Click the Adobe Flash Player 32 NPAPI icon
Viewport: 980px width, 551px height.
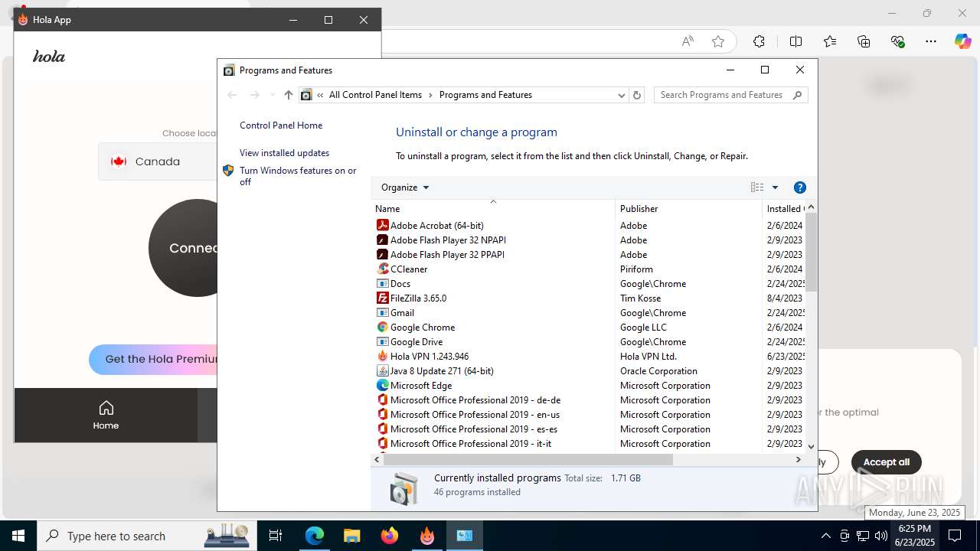383,240
